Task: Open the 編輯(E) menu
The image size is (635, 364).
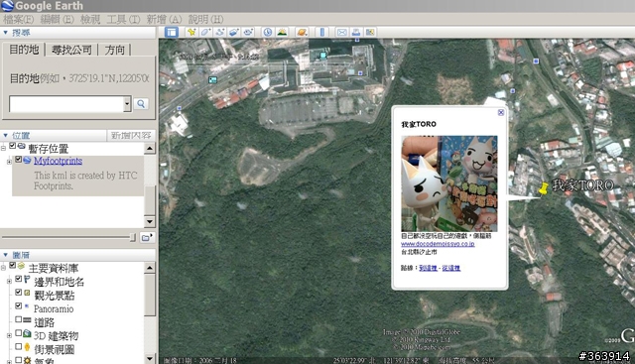Action: [57, 19]
